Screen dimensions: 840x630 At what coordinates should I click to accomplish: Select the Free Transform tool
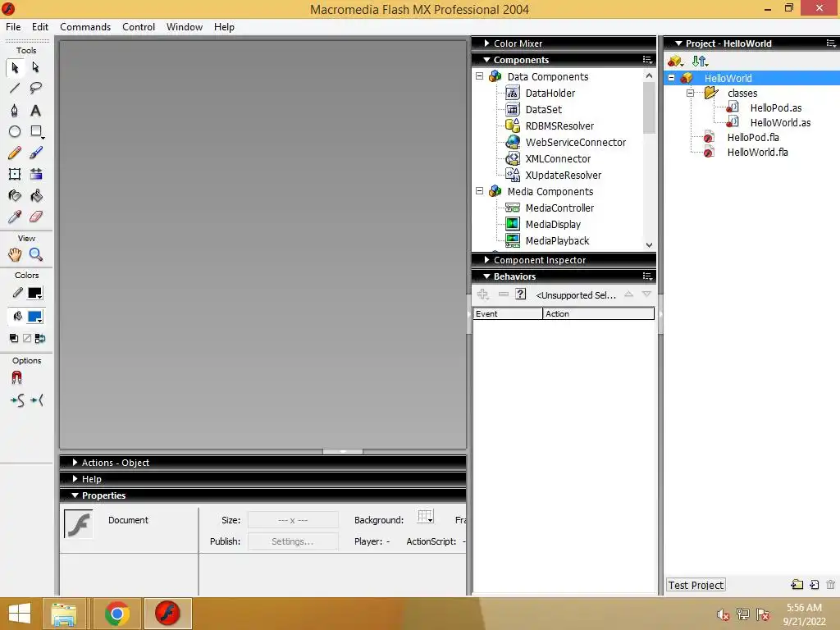coord(15,174)
